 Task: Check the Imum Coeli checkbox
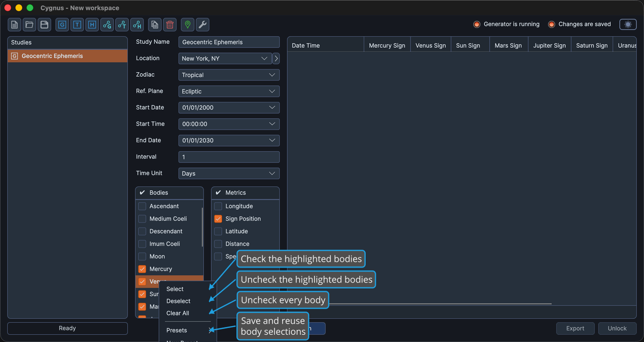tap(142, 244)
